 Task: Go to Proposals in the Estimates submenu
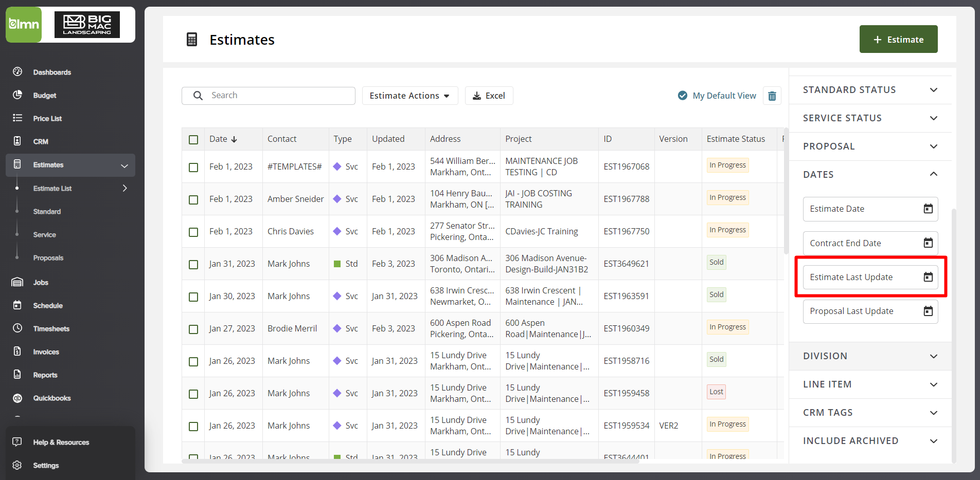click(x=48, y=258)
